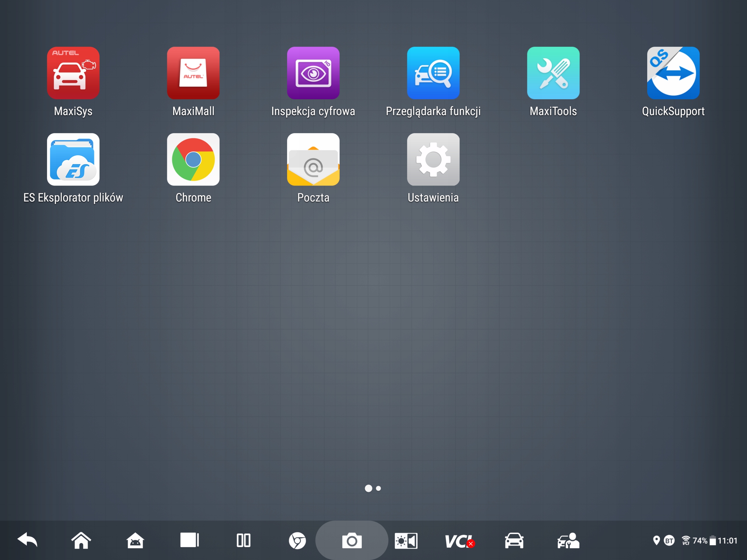The image size is (747, 560).
Task: Open QuickSupport remote app
Action: (673, 73)
